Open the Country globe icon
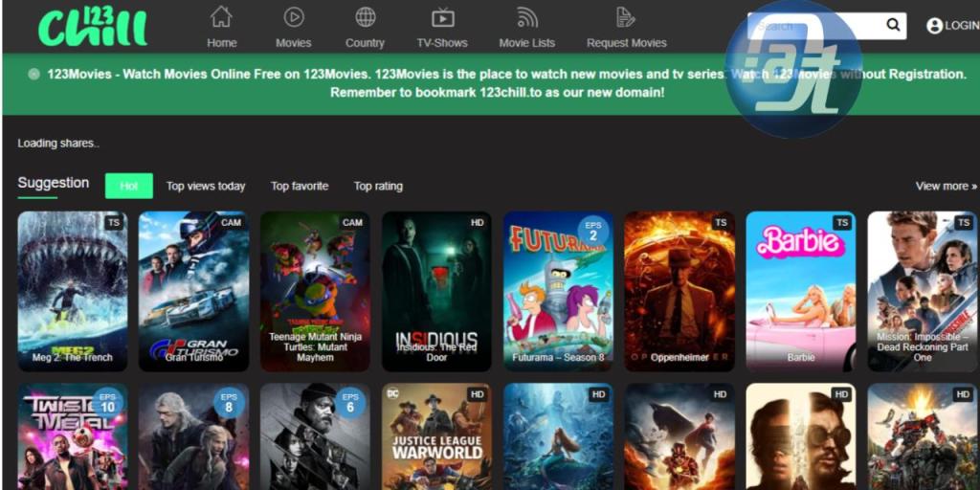 pos(366,17)
